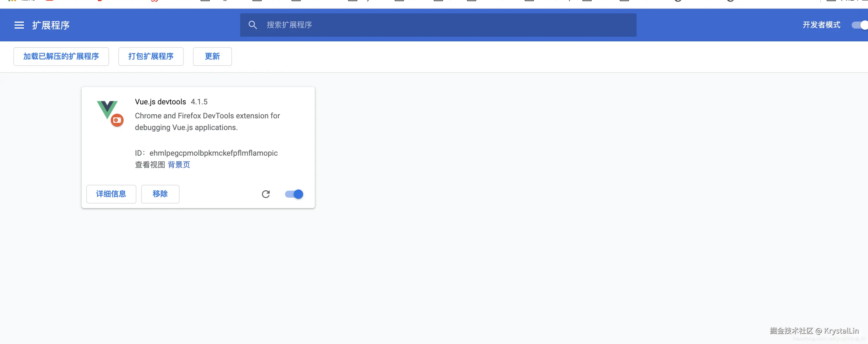Open the extensions page hamburger menu

[x=19, y=25]
